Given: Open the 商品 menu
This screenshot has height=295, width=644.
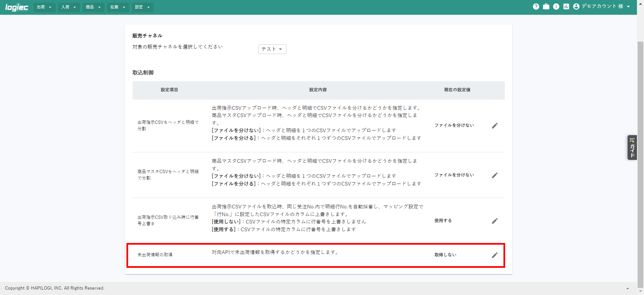Looking at the screenshot, I should click(x=93, y=7).
